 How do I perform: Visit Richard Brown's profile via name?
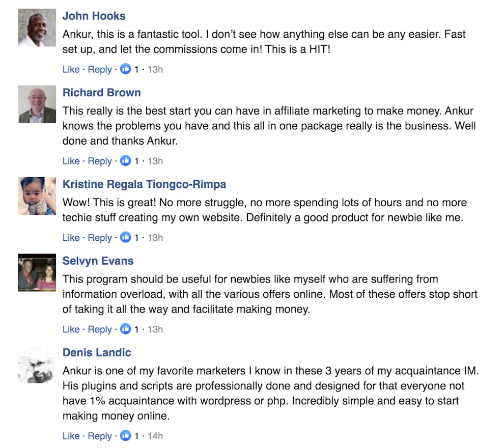pos(102,93)
